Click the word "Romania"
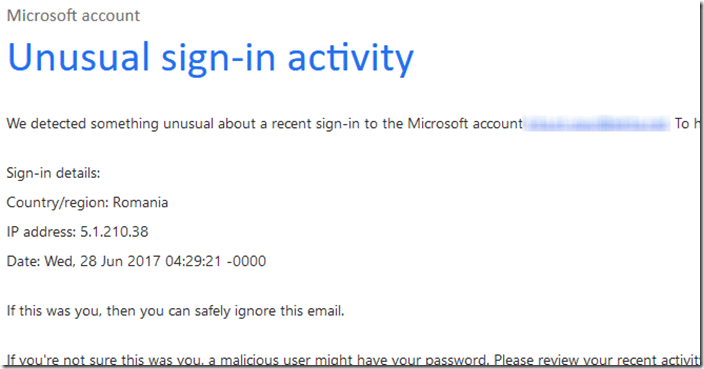The width and height of the screenshot is (704, 369). [140, 202]
